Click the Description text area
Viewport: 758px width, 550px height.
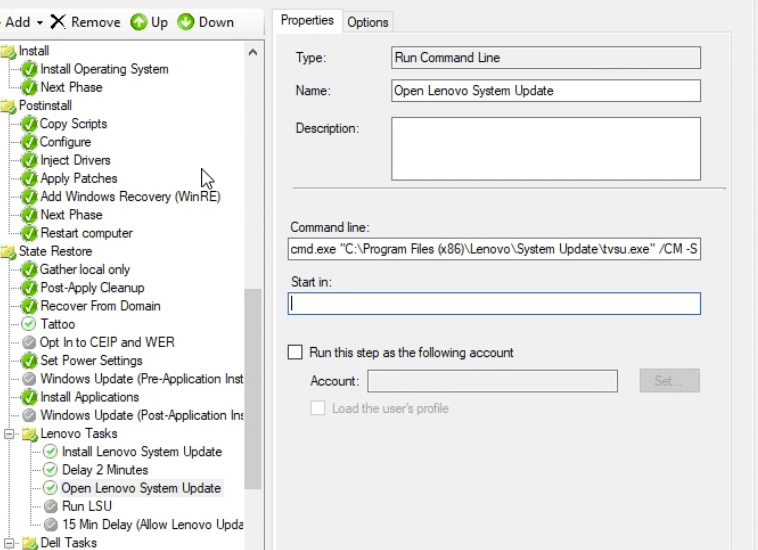[x=546, y=149]
